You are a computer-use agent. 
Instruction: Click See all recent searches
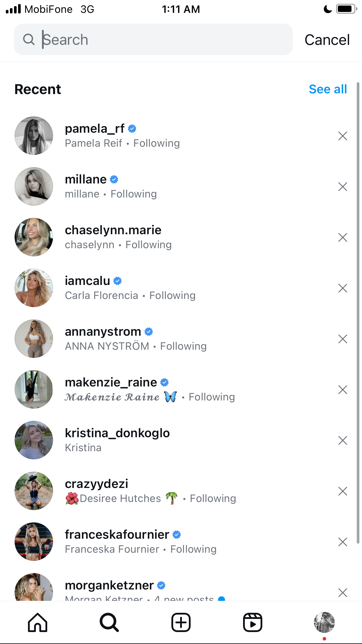click(328, 89)
